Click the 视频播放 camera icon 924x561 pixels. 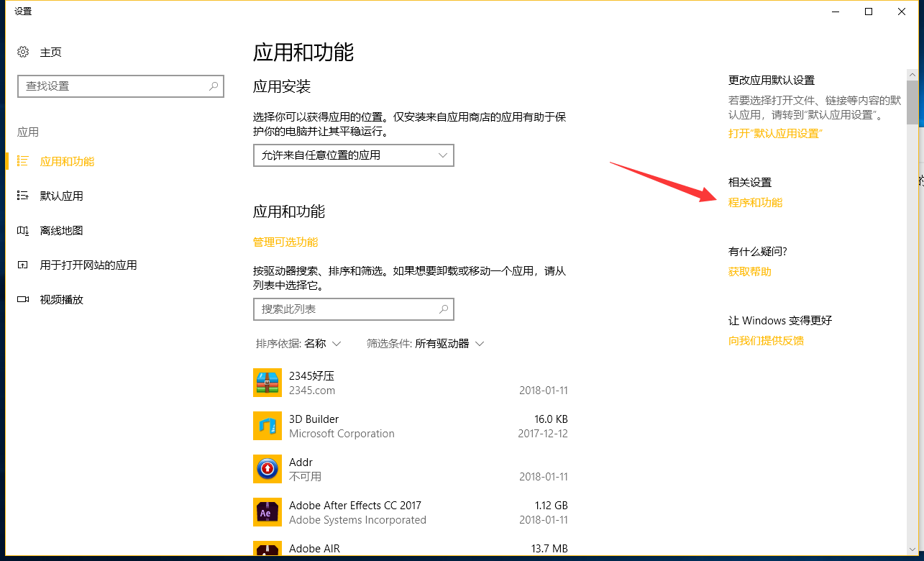click(23, 299)
